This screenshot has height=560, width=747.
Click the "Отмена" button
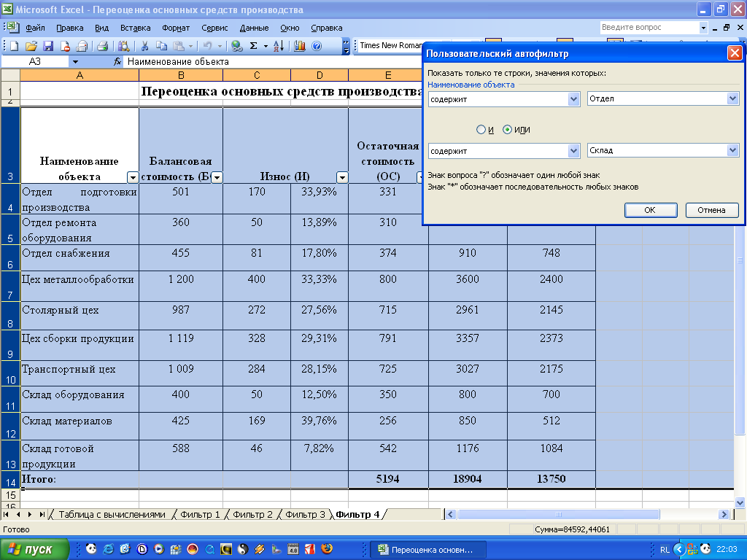711,210
